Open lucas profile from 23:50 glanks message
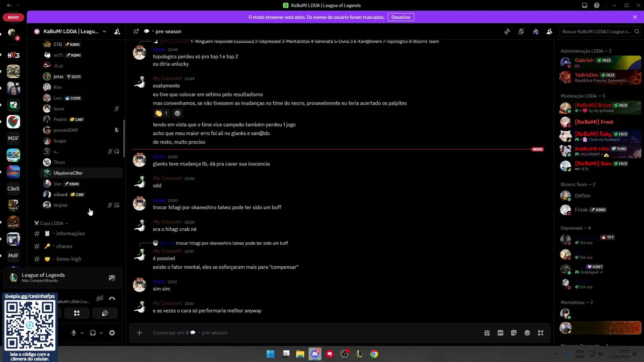Screen dimensions: 644x362 [x=159, y=156]
